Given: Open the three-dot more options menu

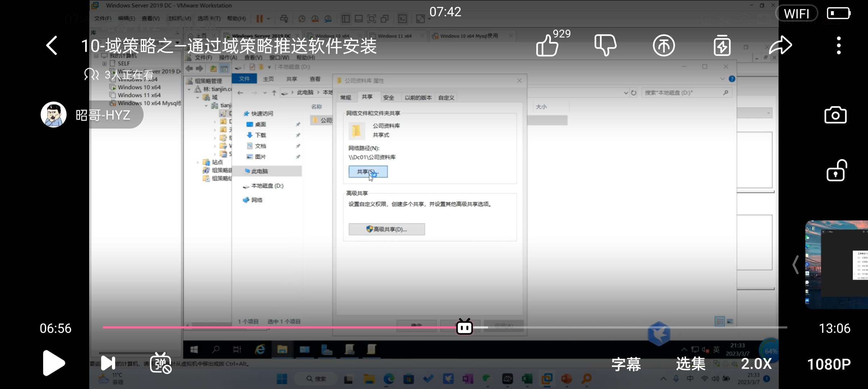Looking at the screenshot, I should (838, 46).
